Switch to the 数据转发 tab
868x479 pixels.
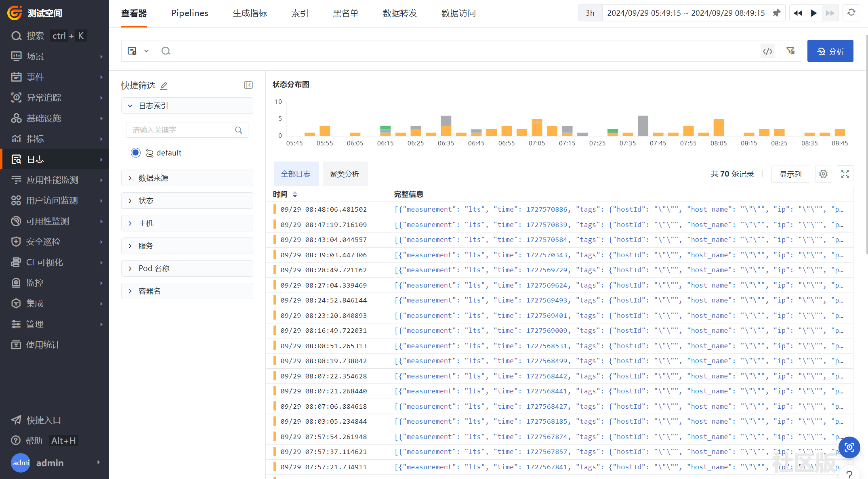[x=400, y=13]
